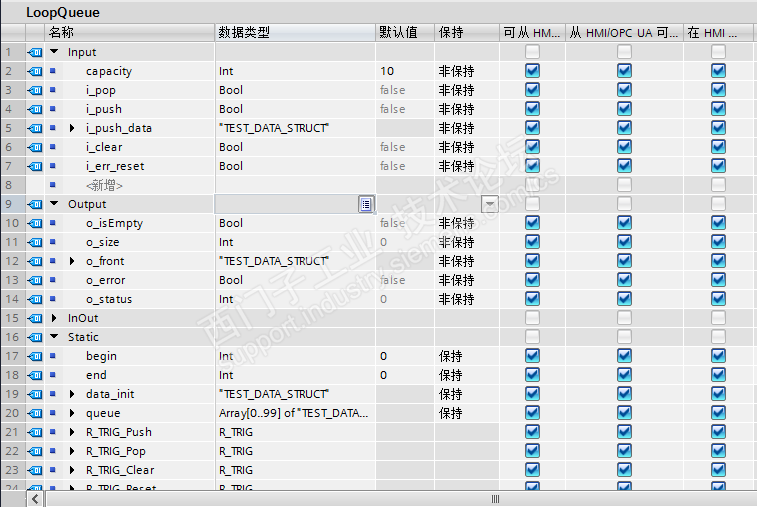Collapse the Output section
Image resolution: width=757 pixels, height=507 pixels.
(x=54, y=203)
